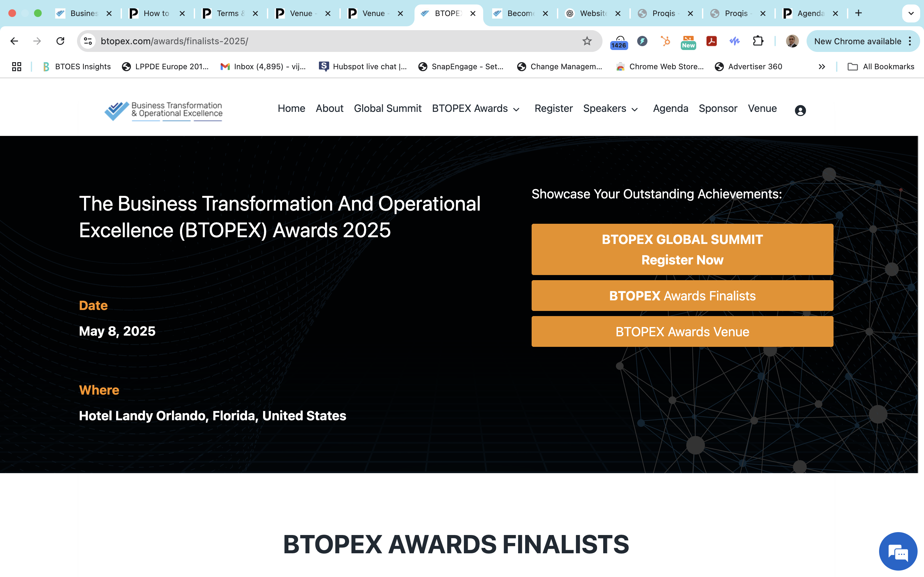Reload the current page
This screenshot has height=577, width=924.
[x=60, y=41]
